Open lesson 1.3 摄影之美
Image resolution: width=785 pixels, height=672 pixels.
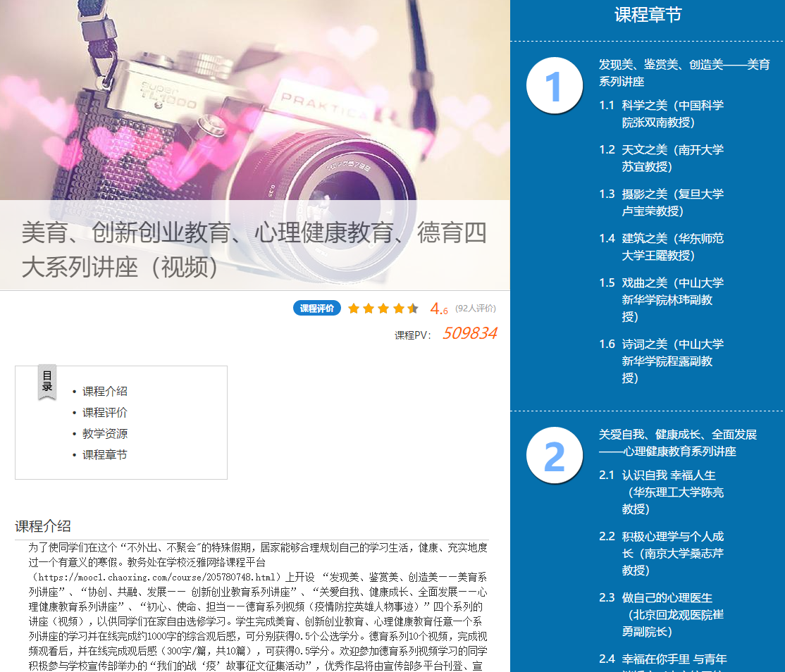672,202
